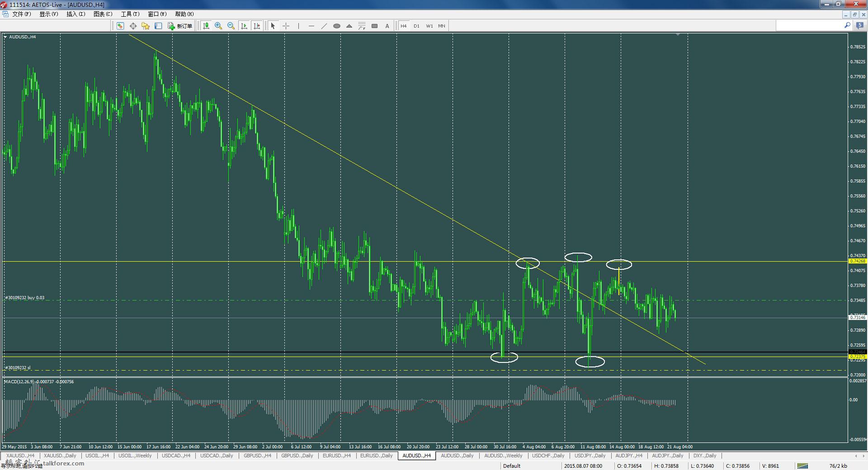Open the AUDUSD.,Daily chart tab
This screenshot has width=868, height=470.
[x=457, y=456]
